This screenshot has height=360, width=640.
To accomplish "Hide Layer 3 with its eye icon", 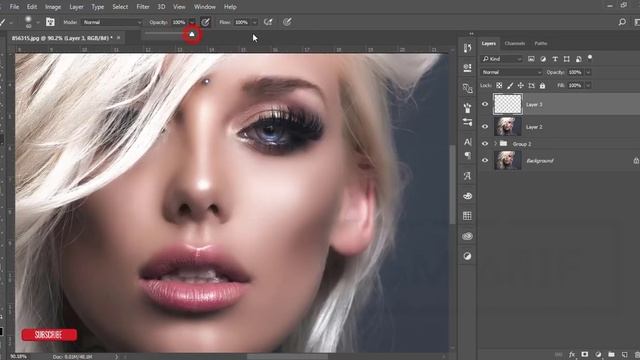I will [x=485, y=104].
